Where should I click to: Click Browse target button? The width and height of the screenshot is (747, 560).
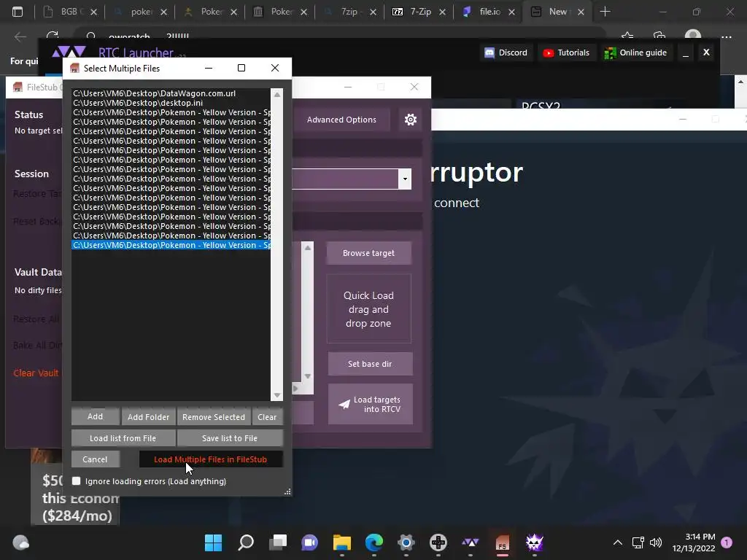[368, 253]
